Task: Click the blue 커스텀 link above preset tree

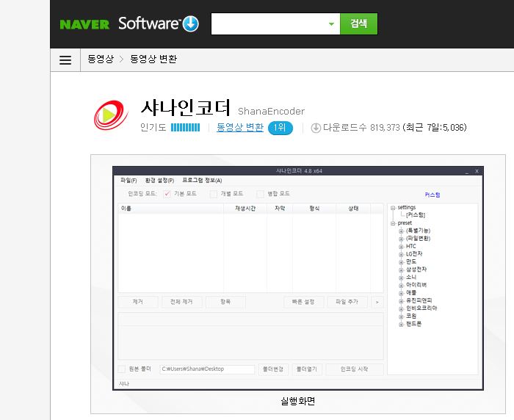Action: click(x=432, y=195)
